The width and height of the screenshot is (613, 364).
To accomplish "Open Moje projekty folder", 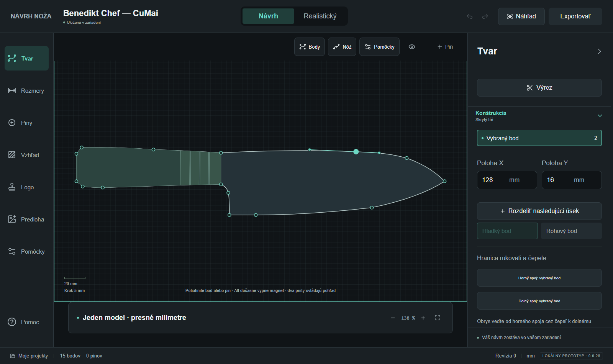I will click(29, 356).
